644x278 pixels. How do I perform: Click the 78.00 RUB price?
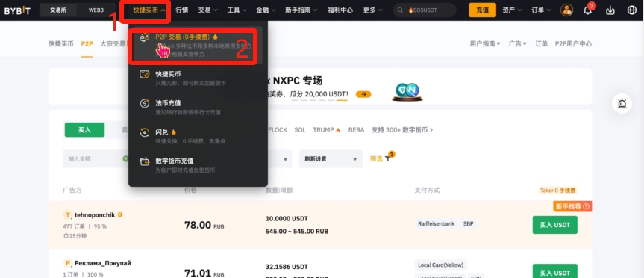click(204, 226)
